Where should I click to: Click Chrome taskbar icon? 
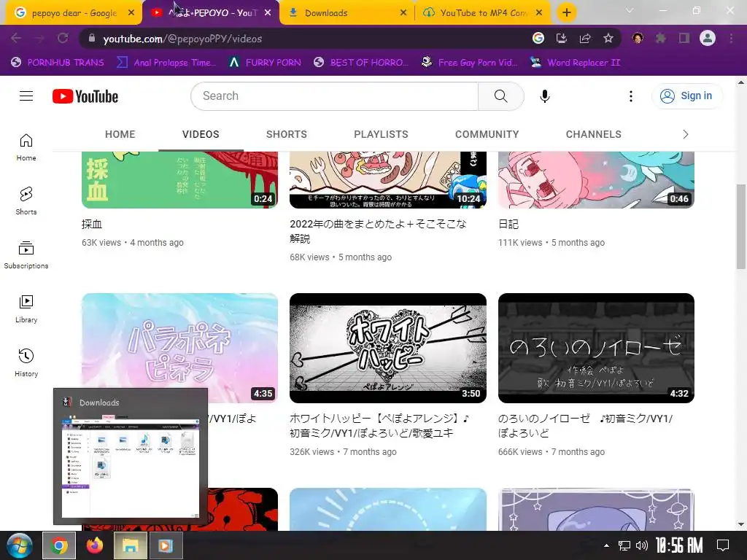pyautogui.click(x=59, y=545)
